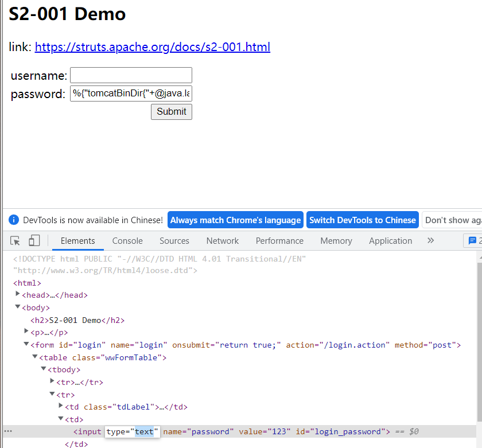Viewport: 482px width, 448px height.
Task: Click the onsubmit="return true;" attribute
Action: [x=227, y=345]
